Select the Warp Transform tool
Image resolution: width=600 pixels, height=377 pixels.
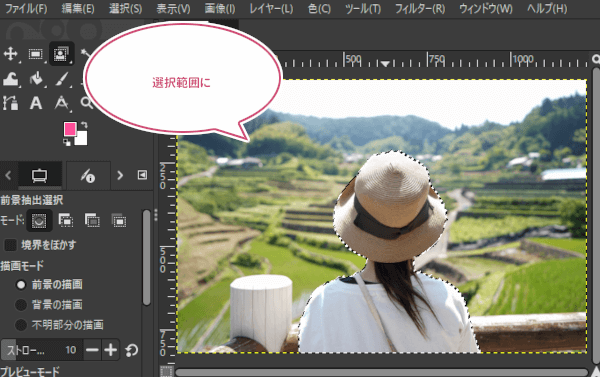pos(10,79)
